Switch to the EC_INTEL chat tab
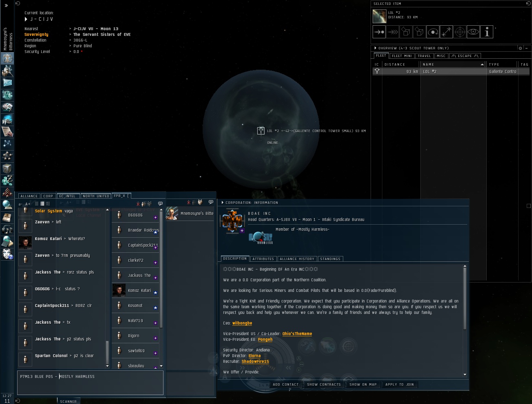The image size is (532, 404). pyautogui.click(x=68, y=196)
